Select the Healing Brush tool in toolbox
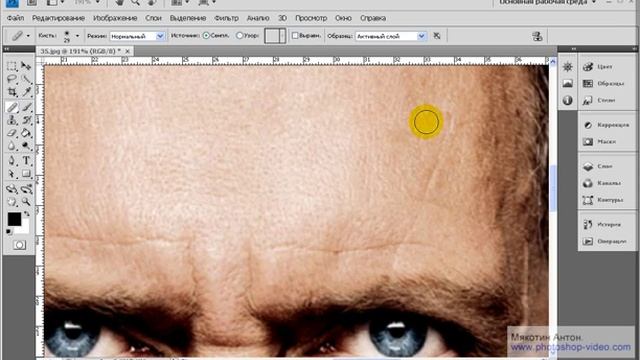Viewport: 640px width, 360px height. (12, 107)
